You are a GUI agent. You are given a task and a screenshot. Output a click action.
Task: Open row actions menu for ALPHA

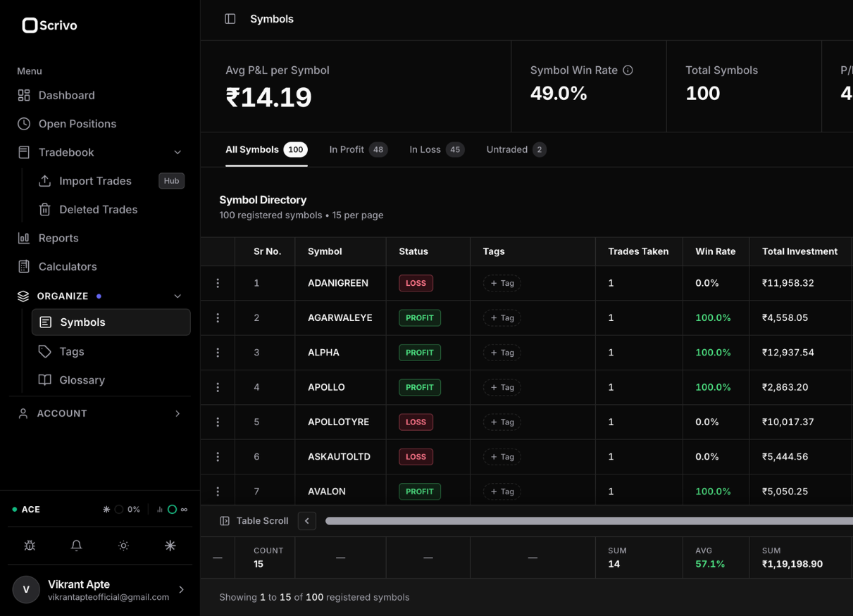pos(218,353)
